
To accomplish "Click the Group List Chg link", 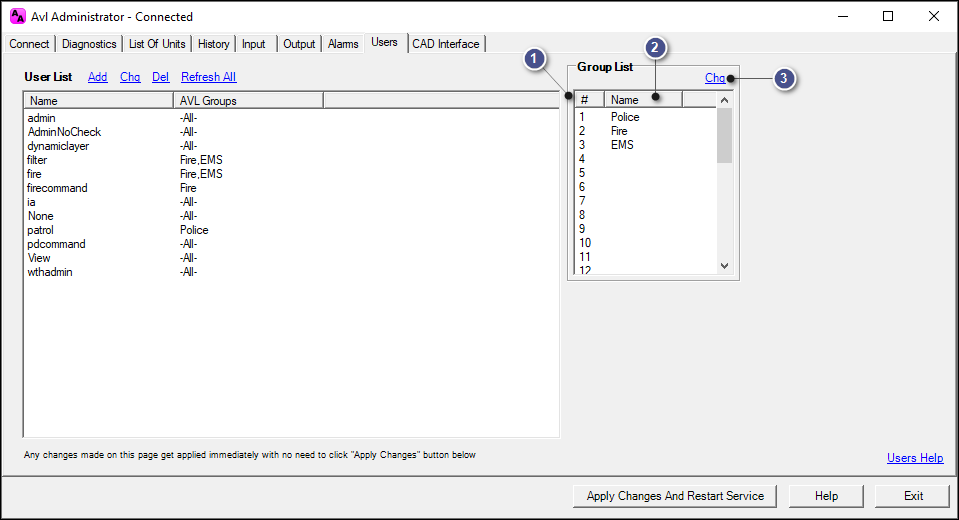I will [715, 78].
